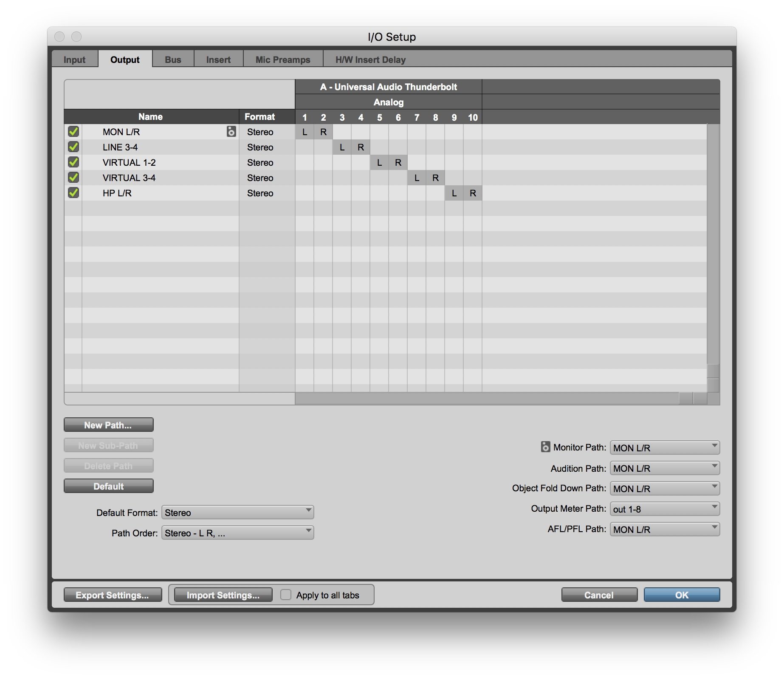This screenshot has width=784, height=680.
Task: Switch to the Bus tab
Action: pos(173,59)
